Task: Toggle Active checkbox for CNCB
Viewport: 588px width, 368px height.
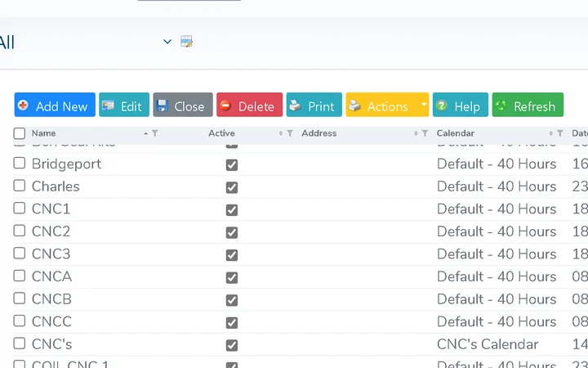Action: [232, 300]
